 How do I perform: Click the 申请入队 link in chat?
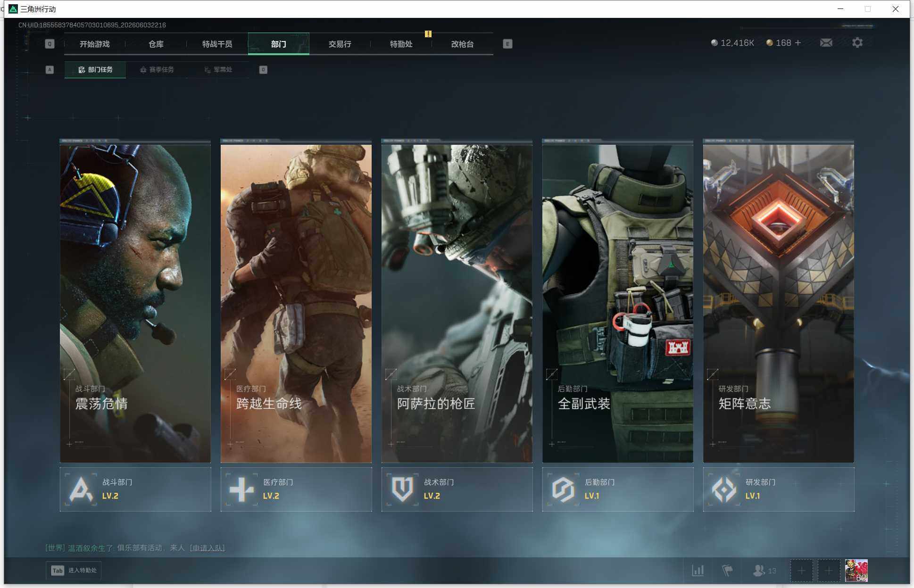click(x=208, y=548)
